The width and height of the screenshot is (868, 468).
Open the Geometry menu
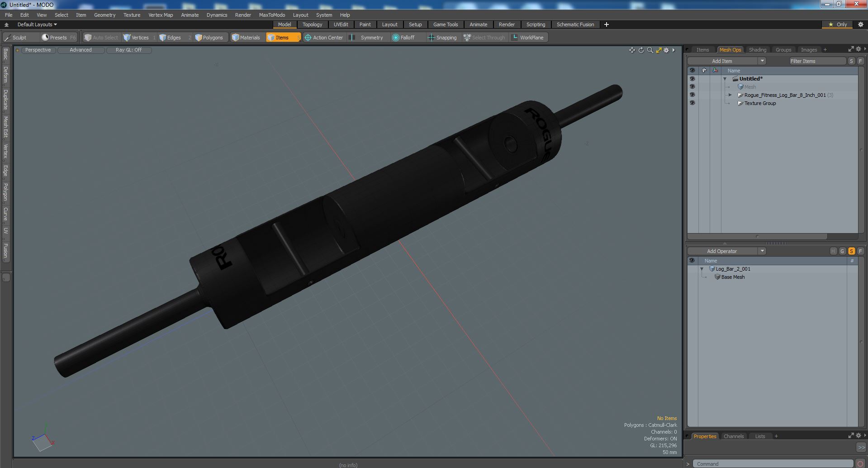(104, 15)
